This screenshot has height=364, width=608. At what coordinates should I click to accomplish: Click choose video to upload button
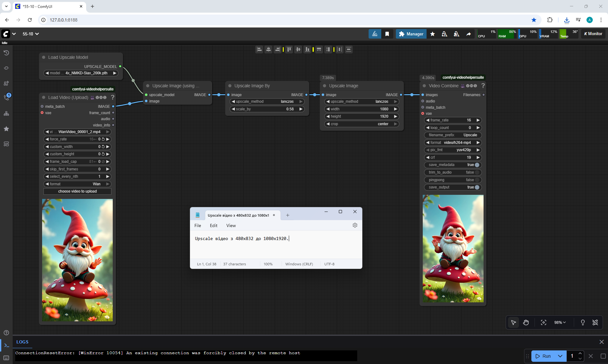click(77, 191)
